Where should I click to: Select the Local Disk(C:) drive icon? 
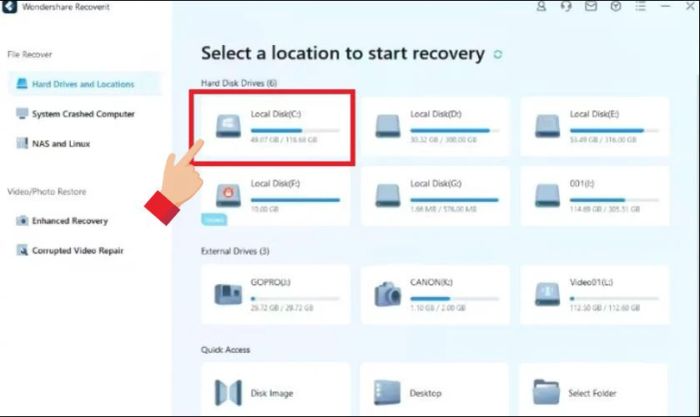228,126
